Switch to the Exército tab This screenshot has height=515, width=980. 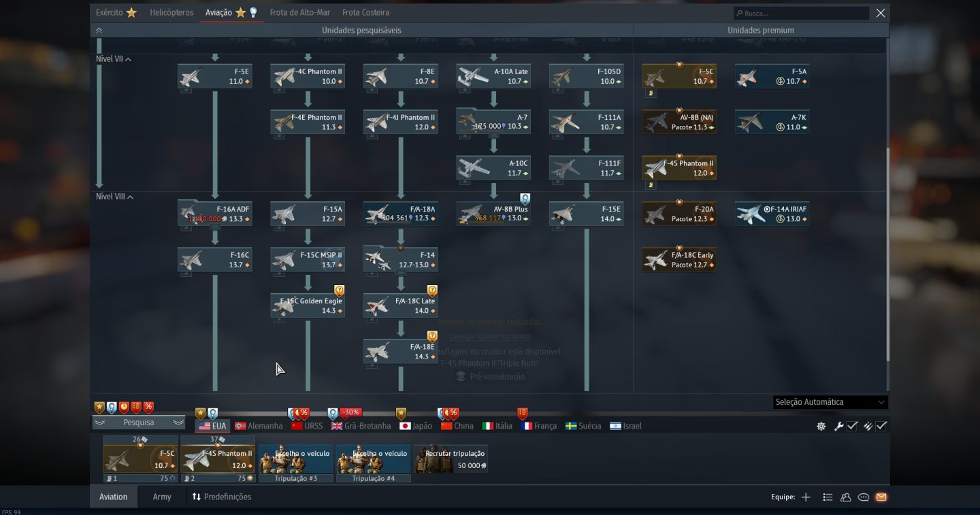pos(116,12)
